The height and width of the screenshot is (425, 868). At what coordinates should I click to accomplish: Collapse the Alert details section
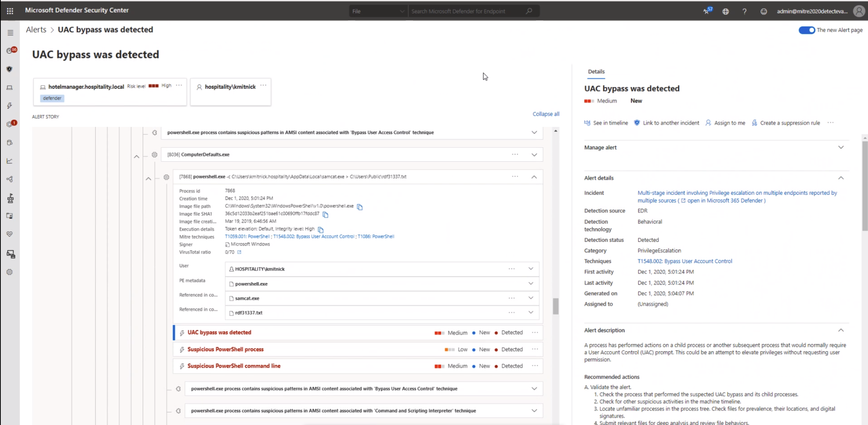point(841,178)
